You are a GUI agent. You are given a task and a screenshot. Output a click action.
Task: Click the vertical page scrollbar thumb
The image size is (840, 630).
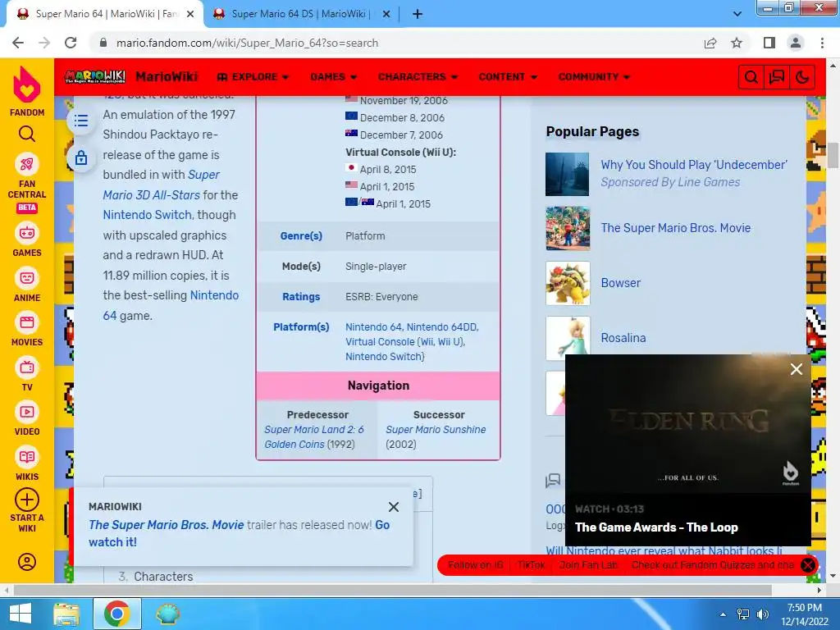(x=833, y=155)
